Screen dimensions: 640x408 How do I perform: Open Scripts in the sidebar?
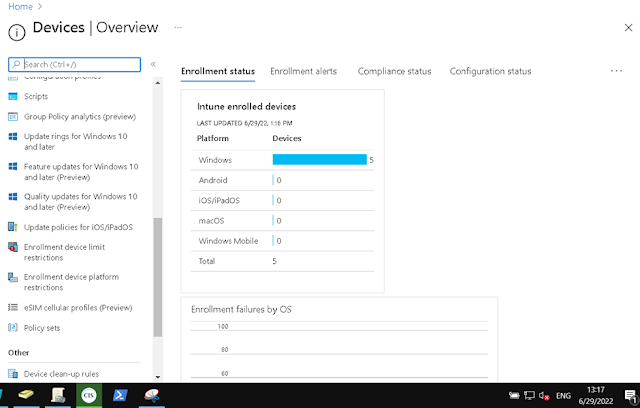click(36, 96)
